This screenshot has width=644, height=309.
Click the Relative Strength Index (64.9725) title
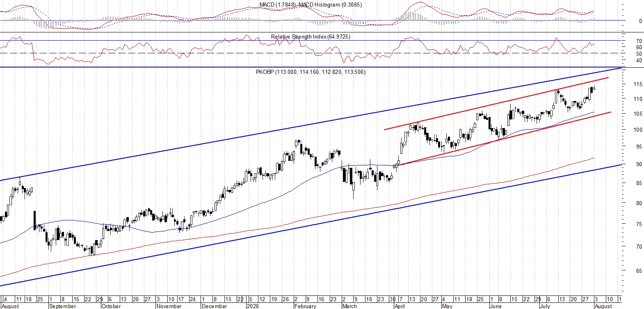[311, 37]
